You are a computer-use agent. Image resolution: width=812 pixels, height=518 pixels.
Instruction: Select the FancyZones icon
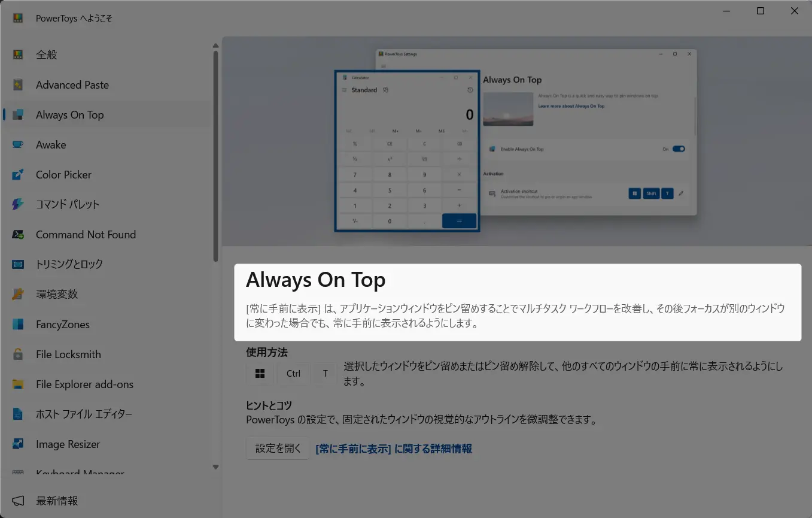tap(18, 324)
